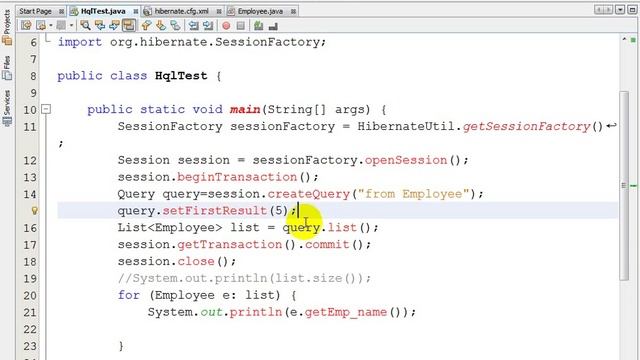640x360 pixels.
Task: Click setFirstResult in the highlighted line
Action: click(215, 211)
